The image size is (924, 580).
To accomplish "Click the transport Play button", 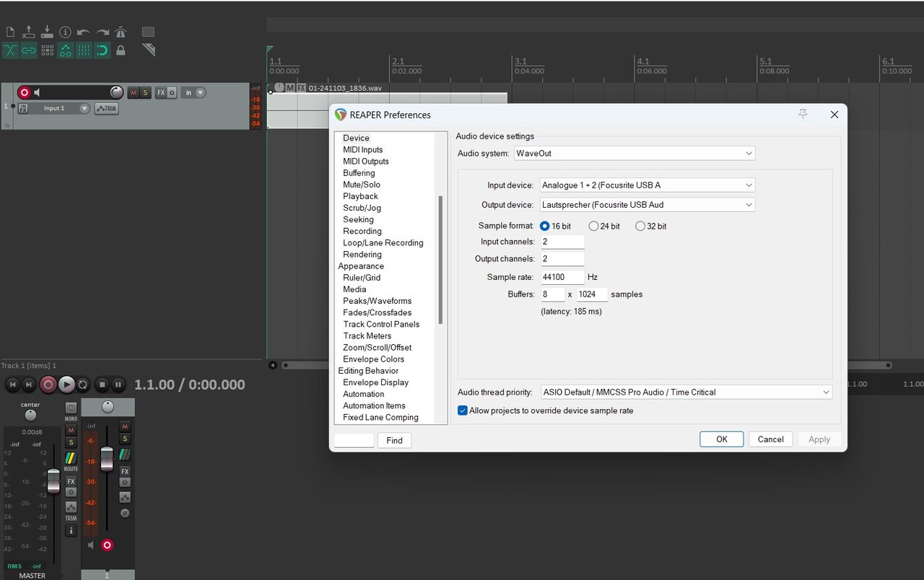I will 66,385.
